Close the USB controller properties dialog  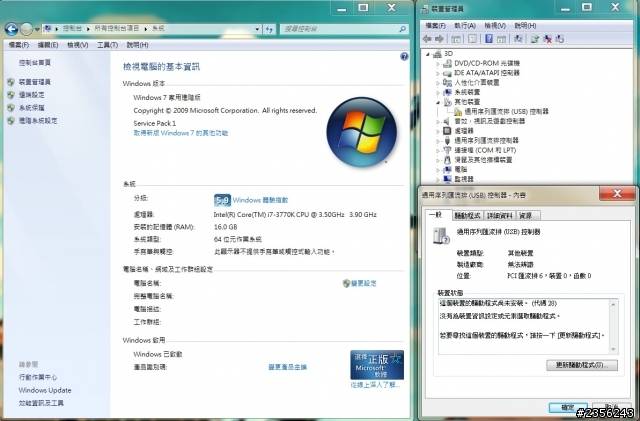pos(617,194)
